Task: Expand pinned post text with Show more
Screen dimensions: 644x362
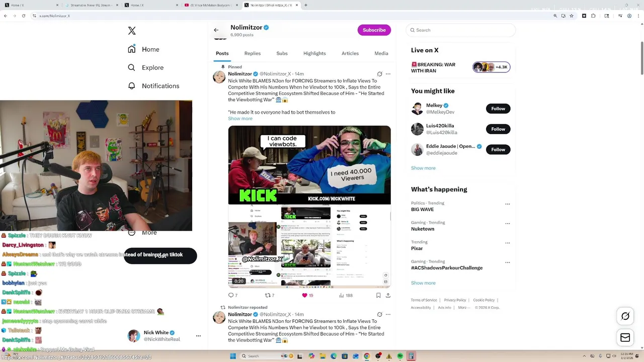Action: tap(240, 119)
